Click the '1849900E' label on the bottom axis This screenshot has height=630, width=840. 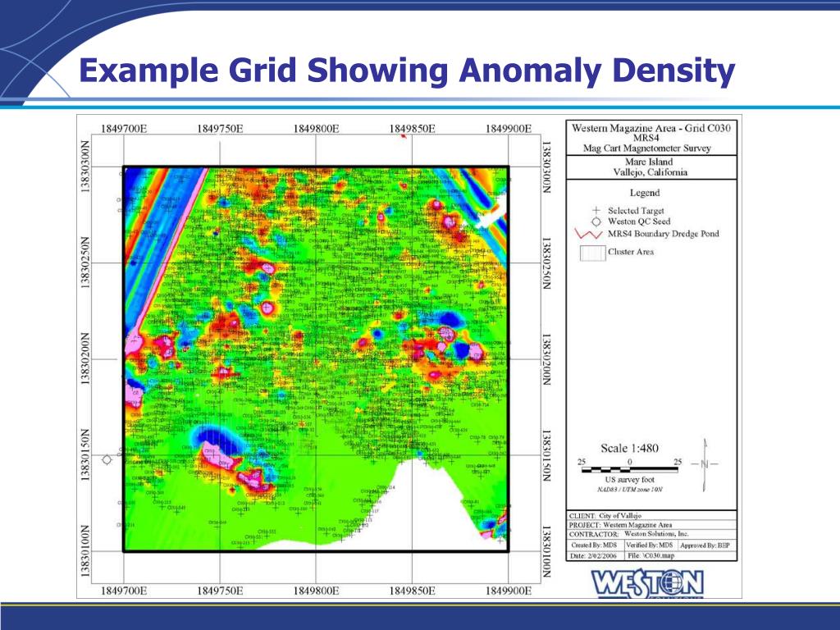pos(509,591)
